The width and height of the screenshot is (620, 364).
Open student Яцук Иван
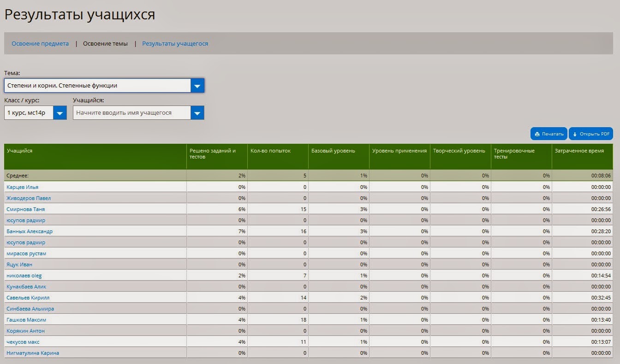pos(19,264)
